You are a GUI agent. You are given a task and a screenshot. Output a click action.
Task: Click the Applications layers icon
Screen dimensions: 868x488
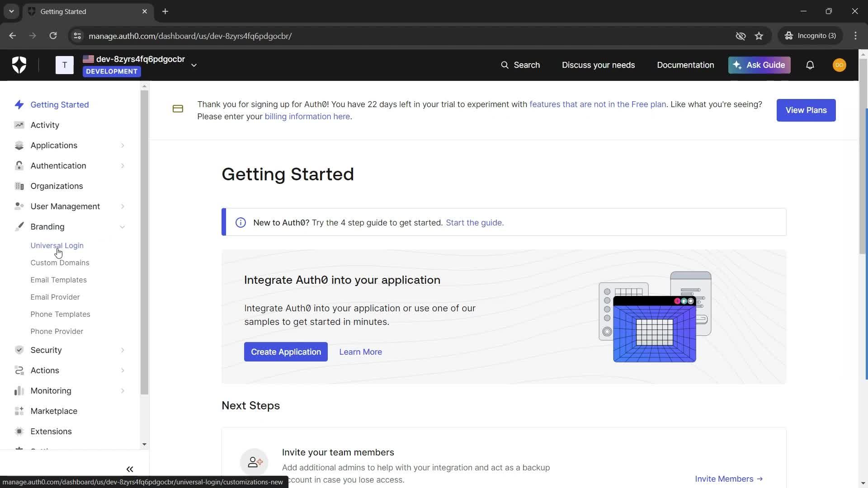(19, 145)
